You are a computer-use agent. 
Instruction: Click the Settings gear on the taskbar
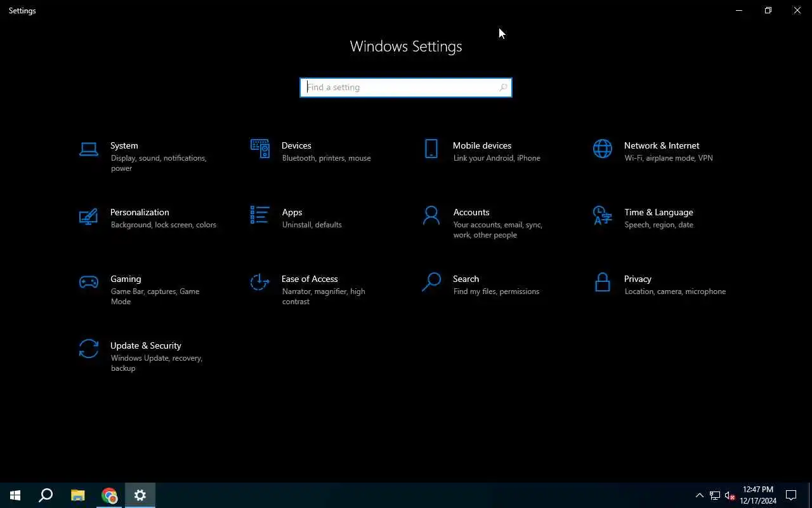[140, 495]
